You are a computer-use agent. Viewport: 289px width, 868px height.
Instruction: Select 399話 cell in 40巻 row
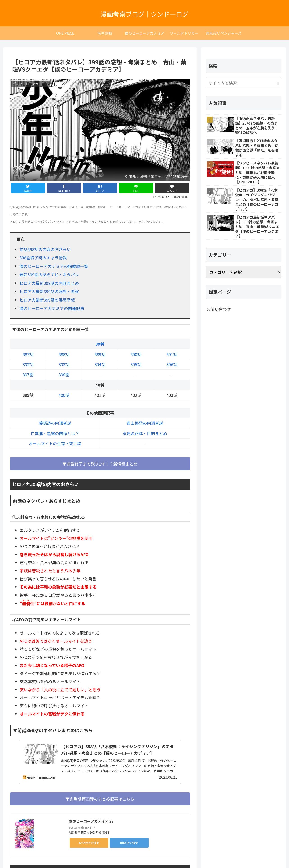point(28,395)
